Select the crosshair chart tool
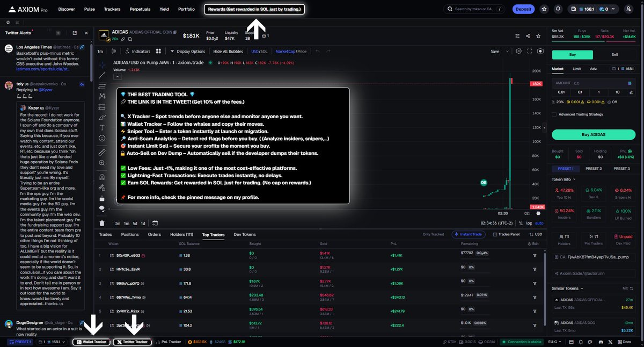Viewport: 644px width, 347px height. pyautogui.click(x=102, y=65)
